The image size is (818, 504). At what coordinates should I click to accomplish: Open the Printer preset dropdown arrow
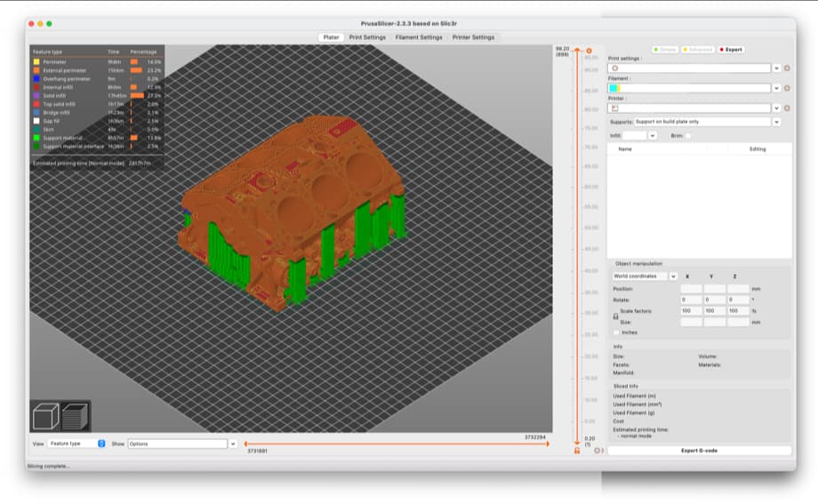776,108
